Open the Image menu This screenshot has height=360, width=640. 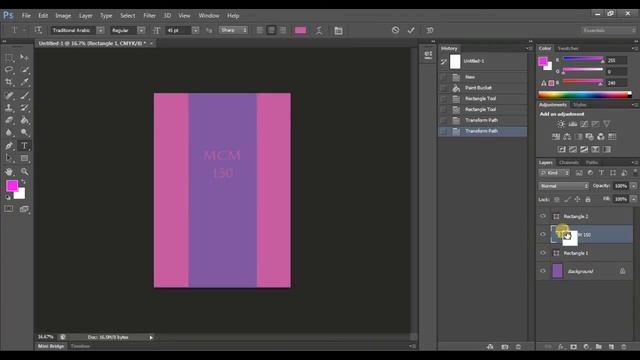pos(63,16)
